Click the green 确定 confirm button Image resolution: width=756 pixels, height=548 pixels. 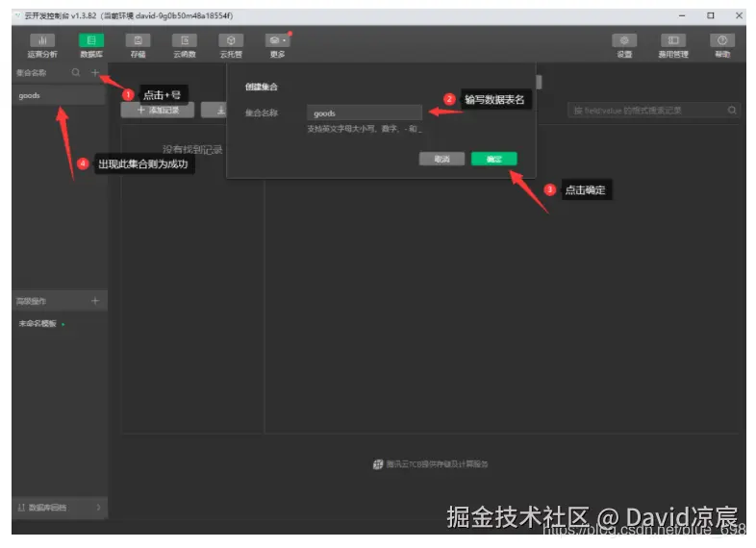[x=493, y=159]
